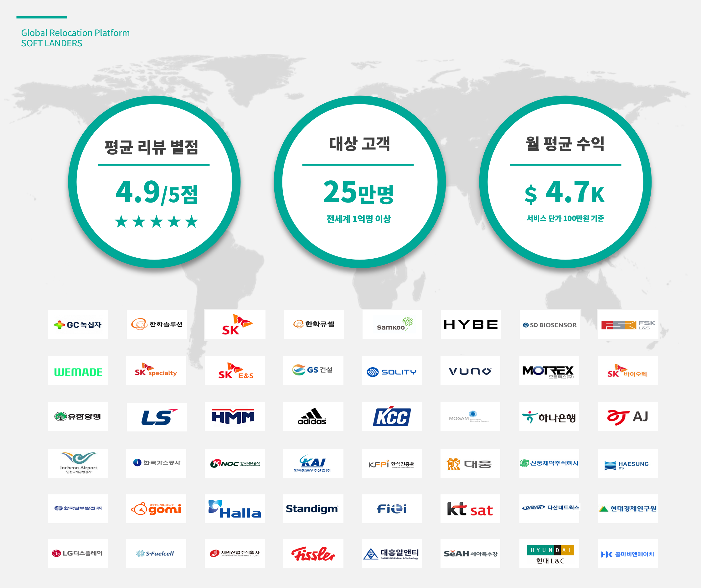Click the GC 녹십자 logo tile
The height and width of the screenshot is (588, 701).
click(78, 325)
